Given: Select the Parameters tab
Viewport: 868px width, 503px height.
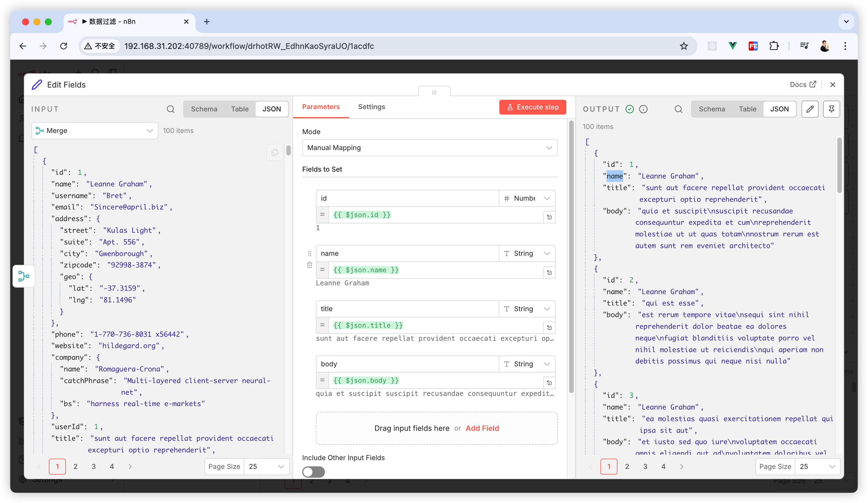Looking at the screenshot, I should (x=320, y=107).
